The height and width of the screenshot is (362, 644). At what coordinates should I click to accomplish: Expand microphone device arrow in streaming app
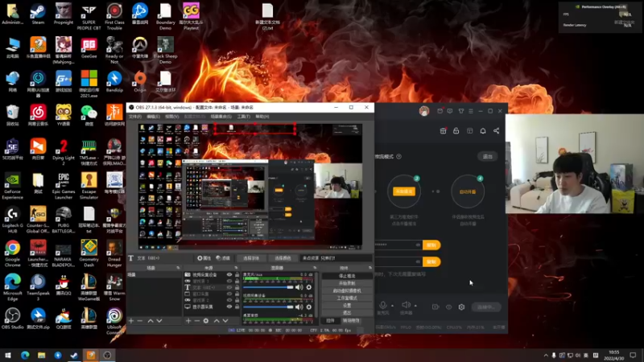point(392,306)
